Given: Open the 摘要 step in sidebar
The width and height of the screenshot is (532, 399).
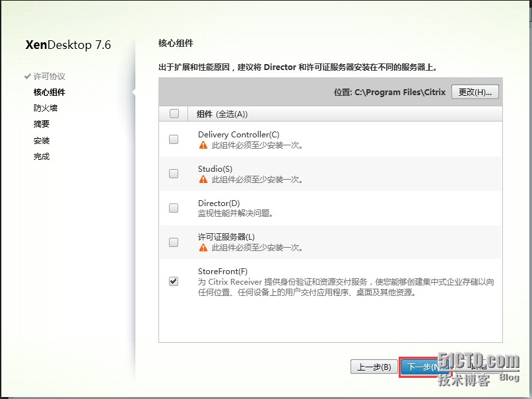Looking at the screenshot, I should point(42,124).
